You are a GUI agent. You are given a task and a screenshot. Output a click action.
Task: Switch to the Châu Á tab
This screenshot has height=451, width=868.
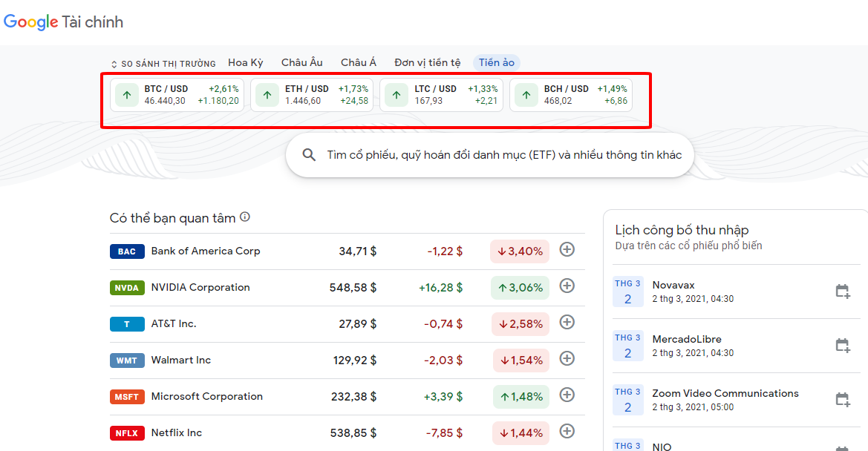tap(358, 62)
